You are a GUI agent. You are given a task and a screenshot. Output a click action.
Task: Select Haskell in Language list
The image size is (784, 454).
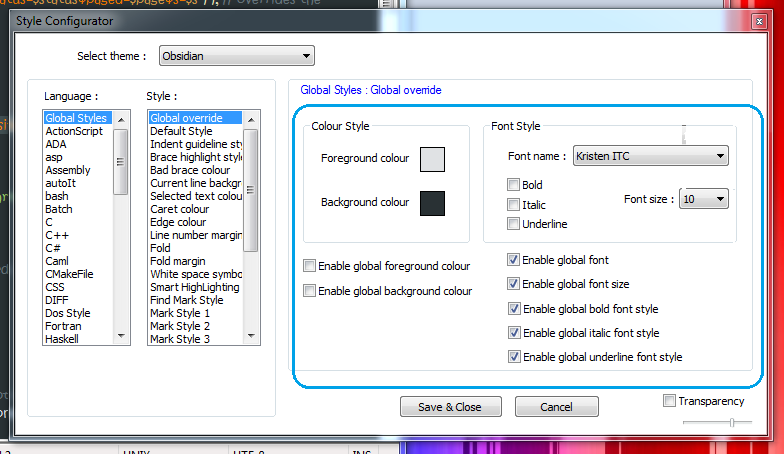78,339
